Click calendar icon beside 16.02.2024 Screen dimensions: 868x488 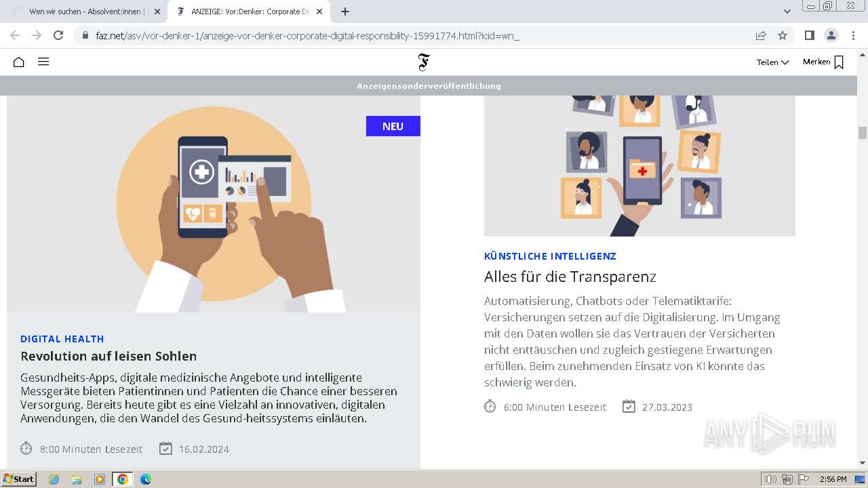[x=165, y=448]
